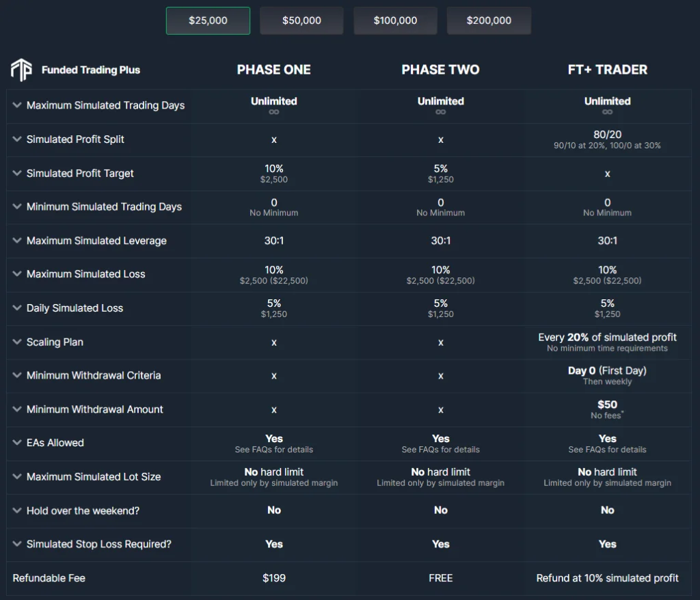The height and width of the screenshot is (600, 700).
Task: Click FT+ Trader 'Limited only by simulated margin'
Action: click(608, 483)
